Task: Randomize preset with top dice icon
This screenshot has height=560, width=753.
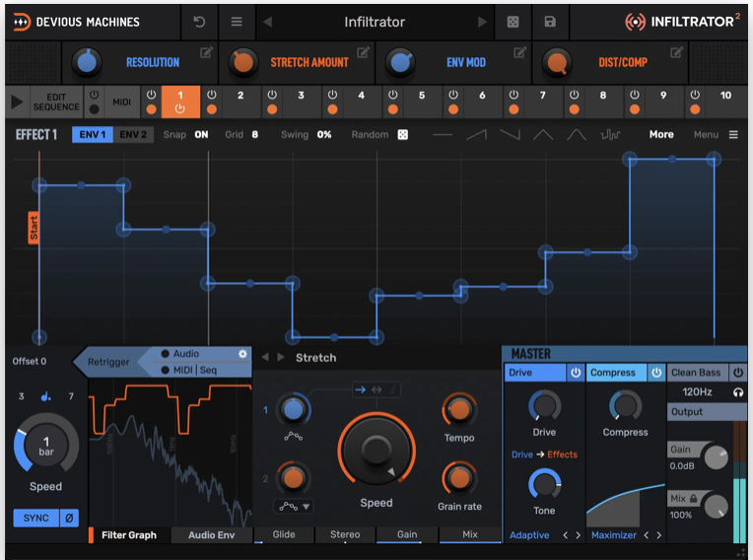Action: pyautogui.click(x=513, y=22)
